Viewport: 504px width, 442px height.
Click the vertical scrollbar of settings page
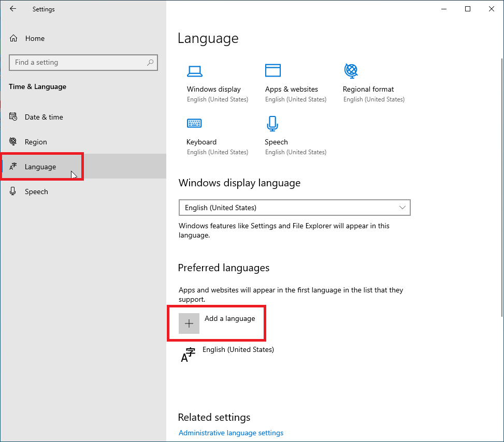pos(502,187)
